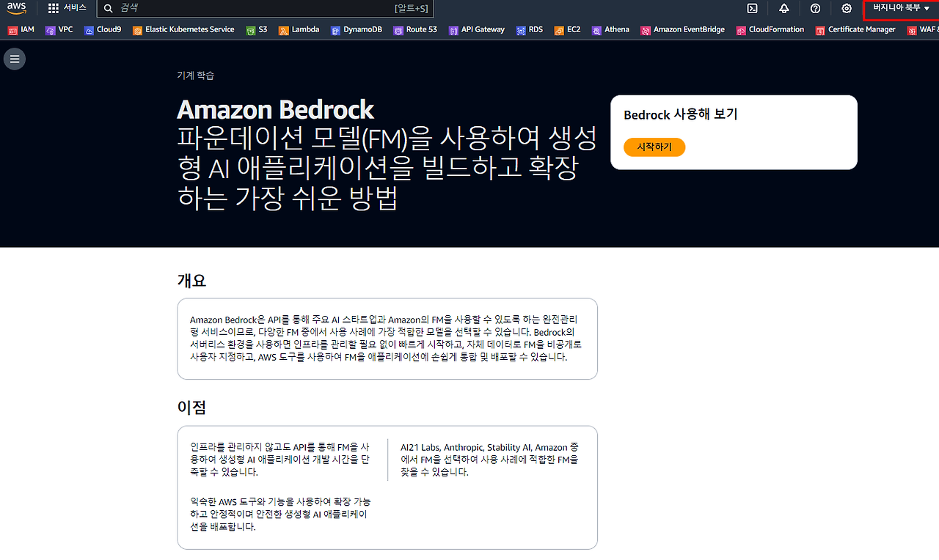The height and width of the screenshot is (560, 939).
Task: Open the hamburger side navigation menu
Action: point(15,59)
